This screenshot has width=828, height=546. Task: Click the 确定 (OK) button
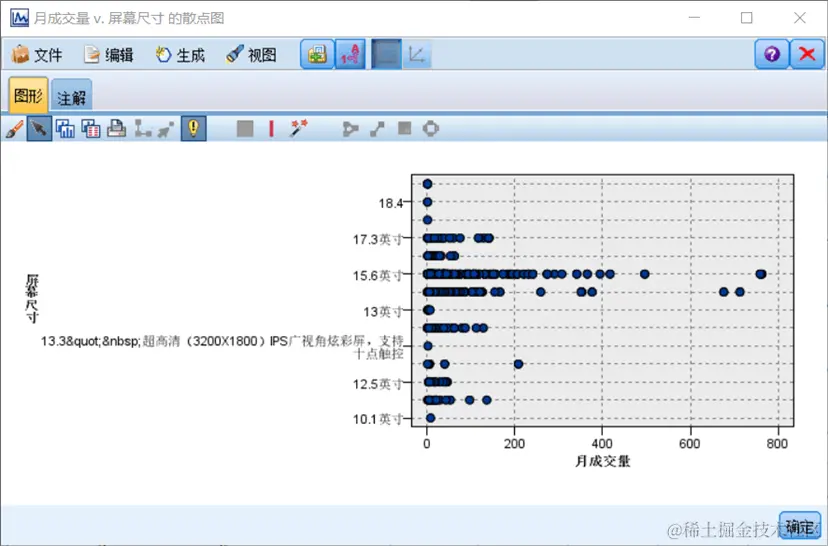[800, 526]
